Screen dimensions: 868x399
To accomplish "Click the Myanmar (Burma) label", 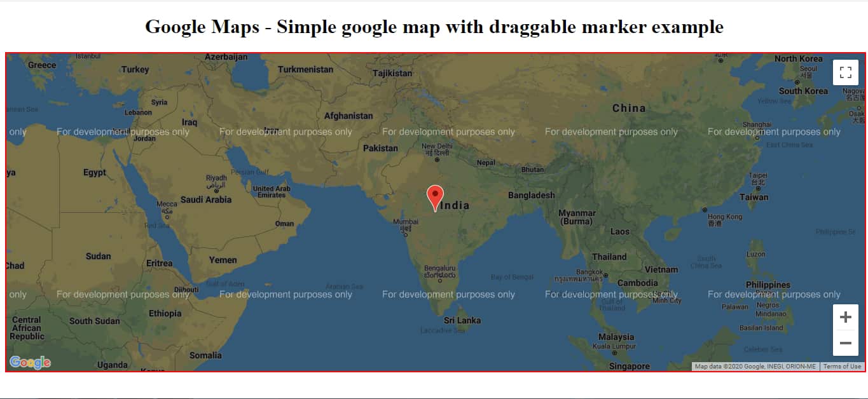I will click(x=577, y=217).
